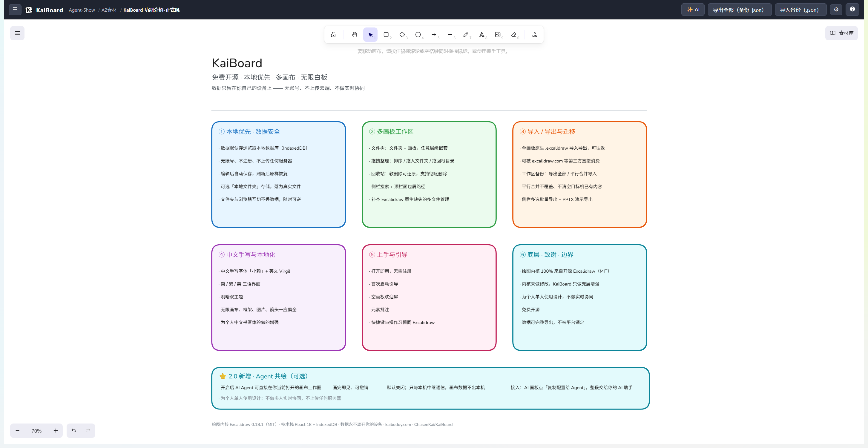Click the KaiBoard 功能介绍-正式风 breadcrumb title
This screenshot has height=448, width=868.
tap(151, 10)
